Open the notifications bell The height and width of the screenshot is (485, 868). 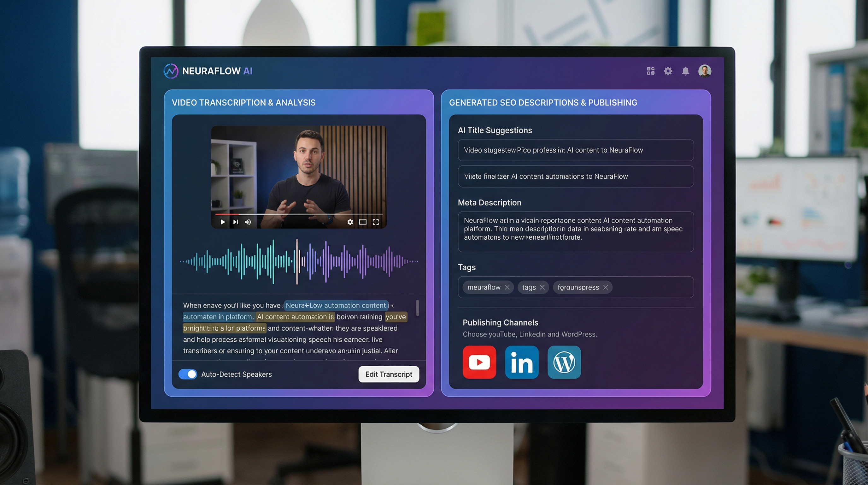(685, 71)
